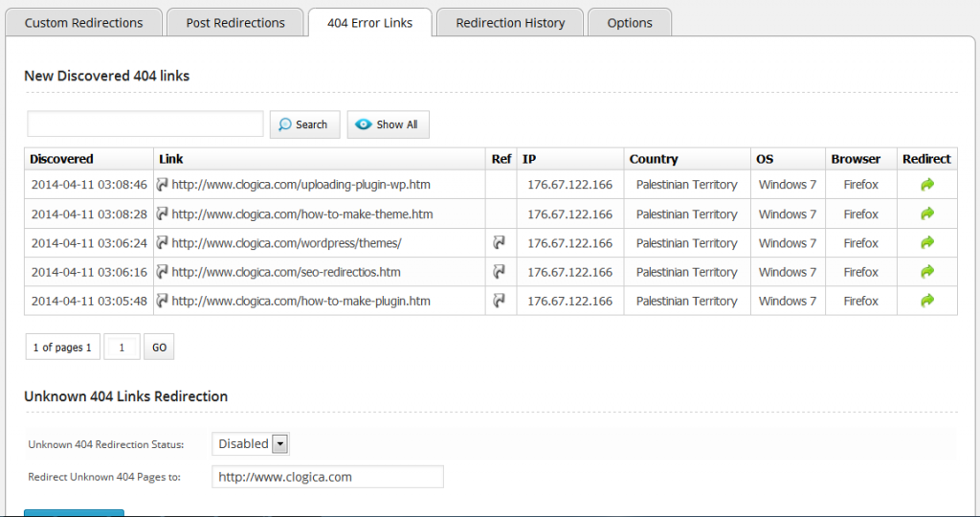Click green redirect arrow for seo-redirectios.htm row
The width and height of the screenshot is (980, 517).
(x=926, y=272)
